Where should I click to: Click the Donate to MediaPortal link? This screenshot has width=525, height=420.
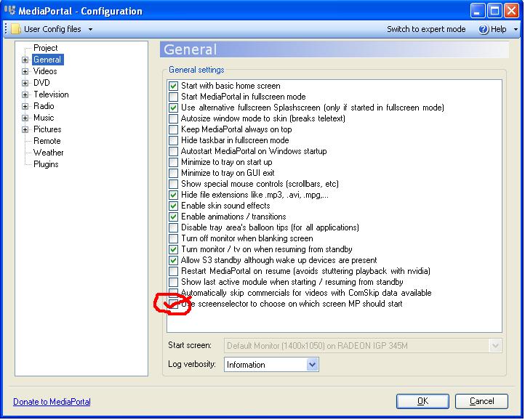click(52, 402)
